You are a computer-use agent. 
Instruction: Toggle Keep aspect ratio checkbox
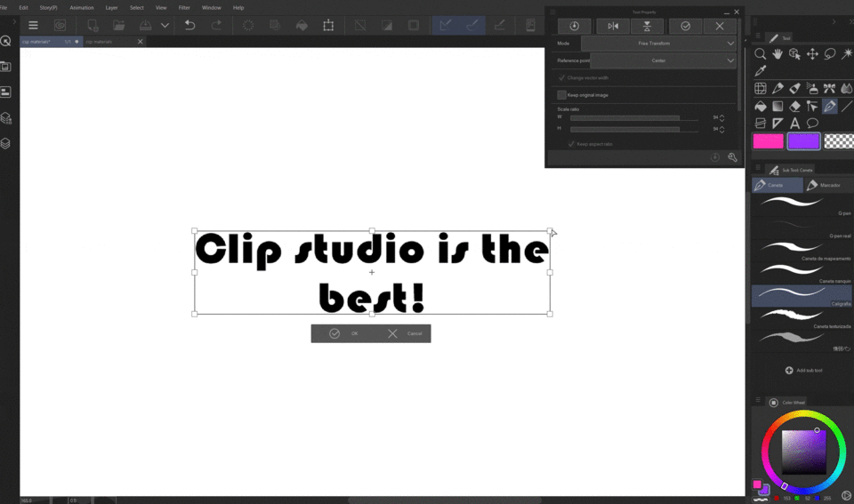tap(571, 144)
